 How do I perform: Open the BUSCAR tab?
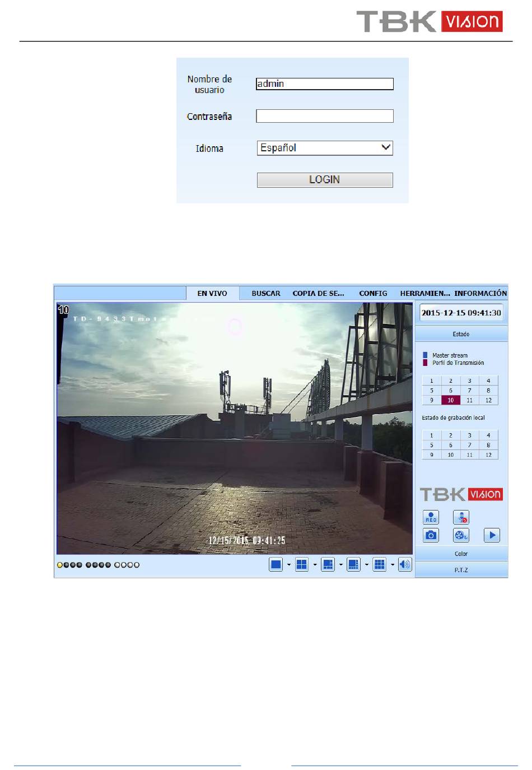tap(266, 293)
